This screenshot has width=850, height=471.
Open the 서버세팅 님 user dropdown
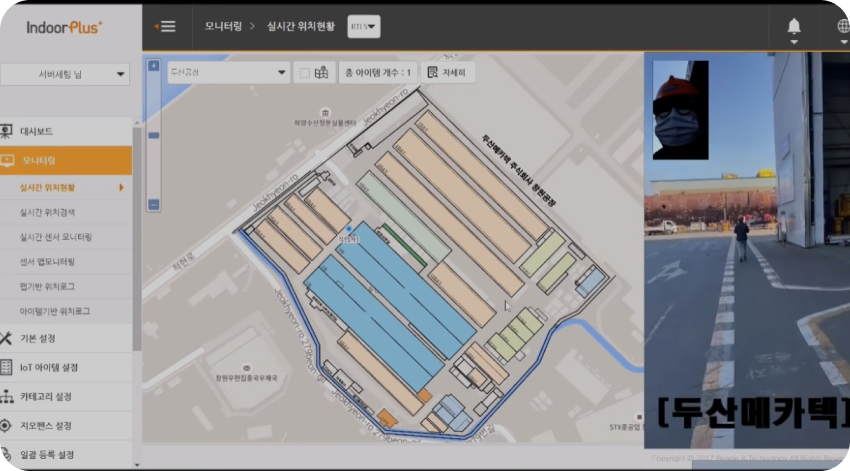[66, 74]
